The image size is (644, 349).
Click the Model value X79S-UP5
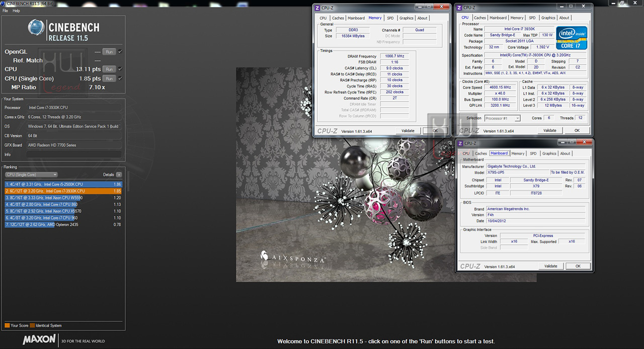tap(517, 172)
